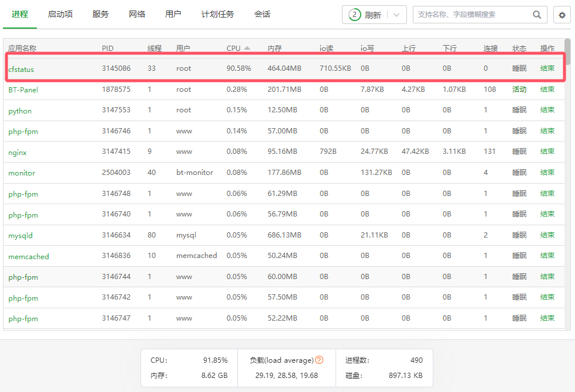The height and width of the screenshot is (392, 575).
Task: Open the 用户 tab
Action: (x=173, y=14)
